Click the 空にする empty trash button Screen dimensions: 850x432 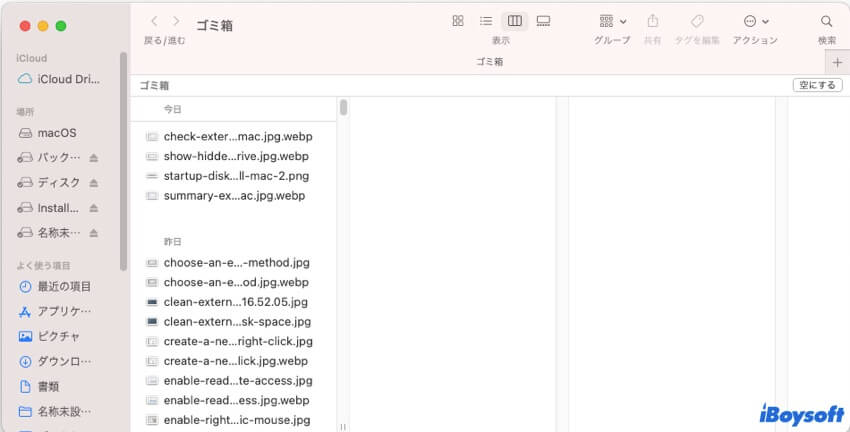click(x=816, y=86)
